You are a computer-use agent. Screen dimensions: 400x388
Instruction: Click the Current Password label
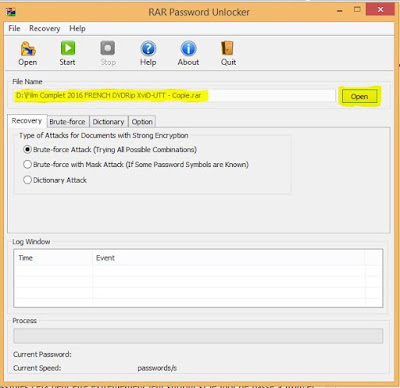tap(42, 354)
